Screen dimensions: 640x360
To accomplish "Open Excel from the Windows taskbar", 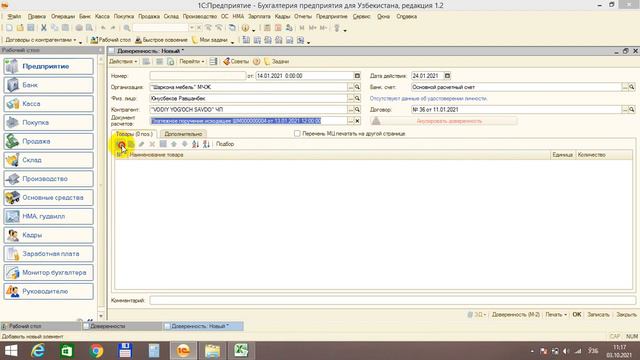I will pyautogui.click(x=241, y=351).
